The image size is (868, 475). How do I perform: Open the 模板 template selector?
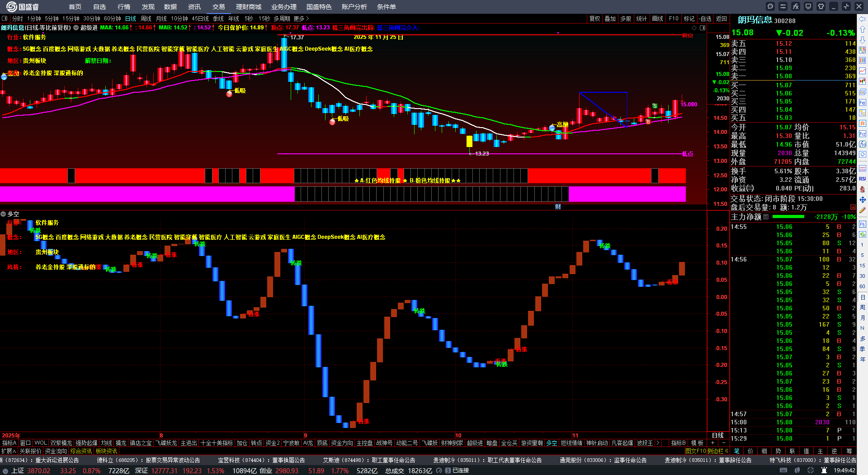click(697, 443)
